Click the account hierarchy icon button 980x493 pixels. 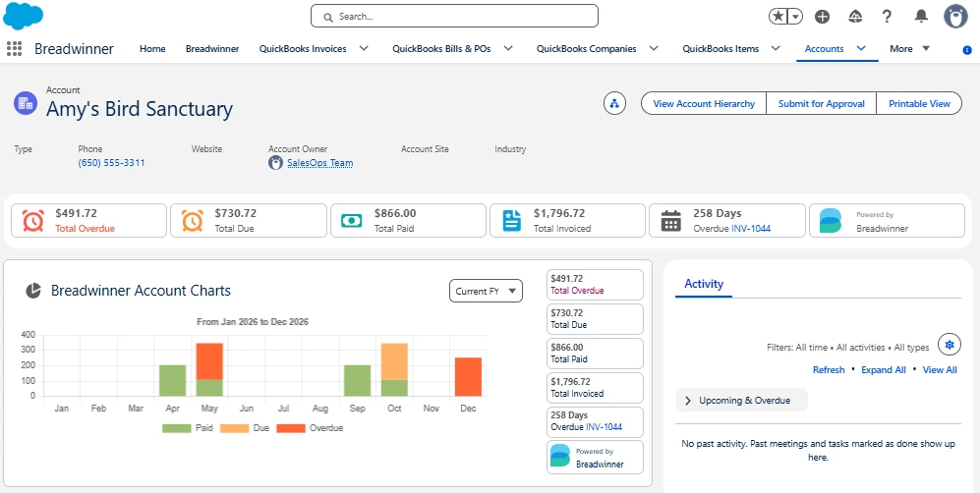point(615,103)
